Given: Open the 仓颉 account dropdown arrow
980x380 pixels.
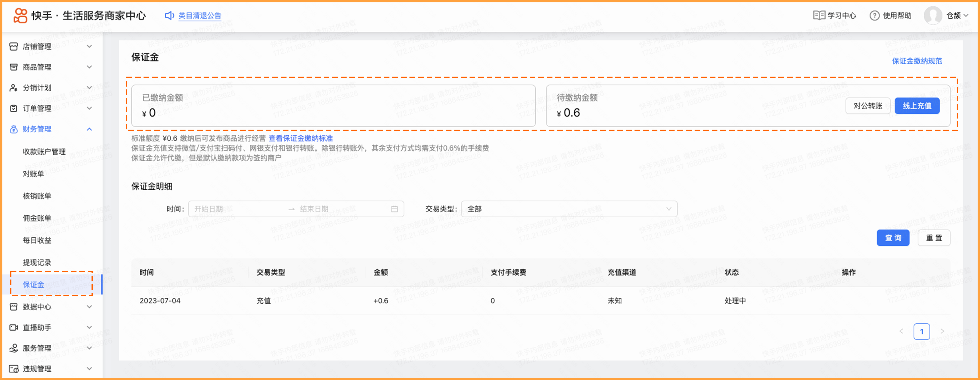Looking at the screenshot, I should click(x=966, y=16).
